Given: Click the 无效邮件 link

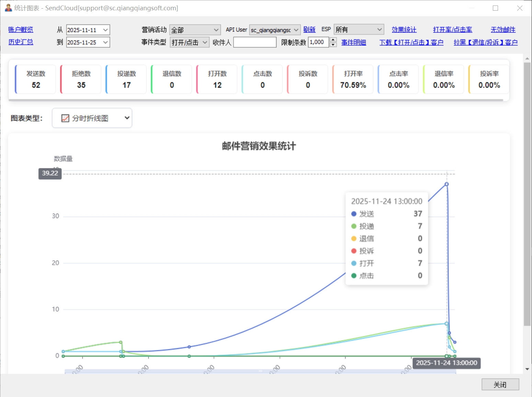Looking at the screenshot, I should point(503,30).
